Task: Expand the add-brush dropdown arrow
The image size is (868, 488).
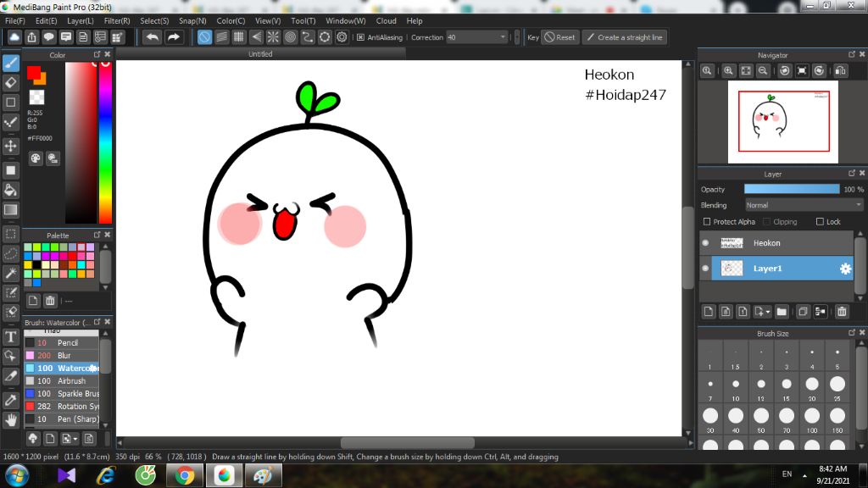Action: pos(75,440)
